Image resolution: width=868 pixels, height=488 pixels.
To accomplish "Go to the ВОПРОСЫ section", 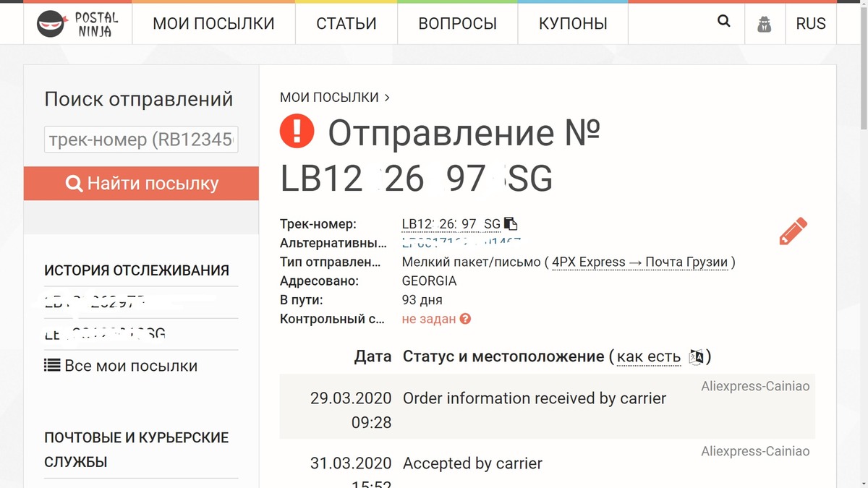I will pos(457,24).
